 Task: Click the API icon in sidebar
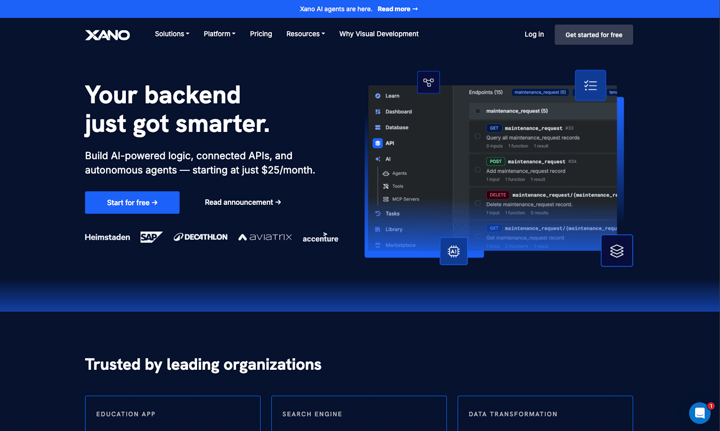(x=378, y=143)
